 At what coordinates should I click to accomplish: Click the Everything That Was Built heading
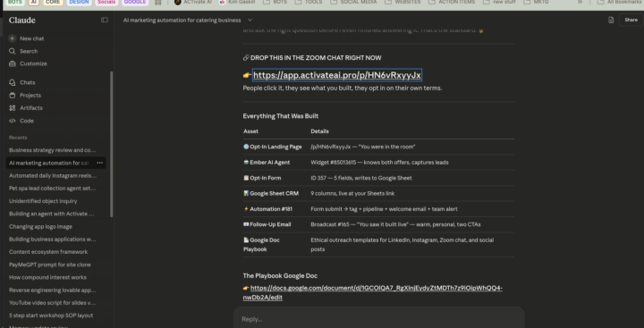[281, 116]
